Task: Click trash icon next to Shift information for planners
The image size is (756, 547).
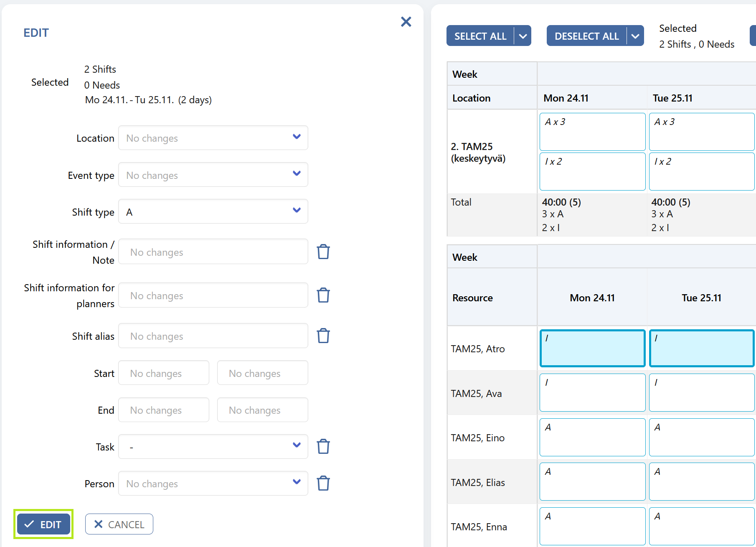Action: tap(323, 295)
